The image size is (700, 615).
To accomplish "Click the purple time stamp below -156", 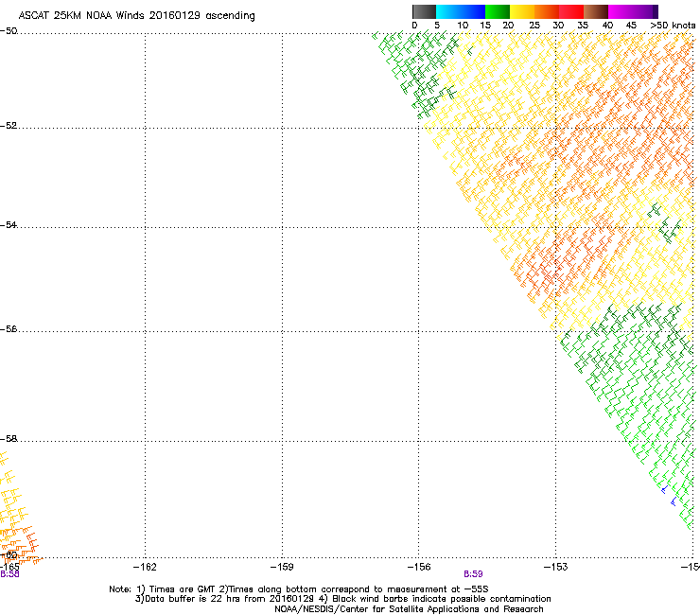I will pyautogui.click(x=473, y=574).
